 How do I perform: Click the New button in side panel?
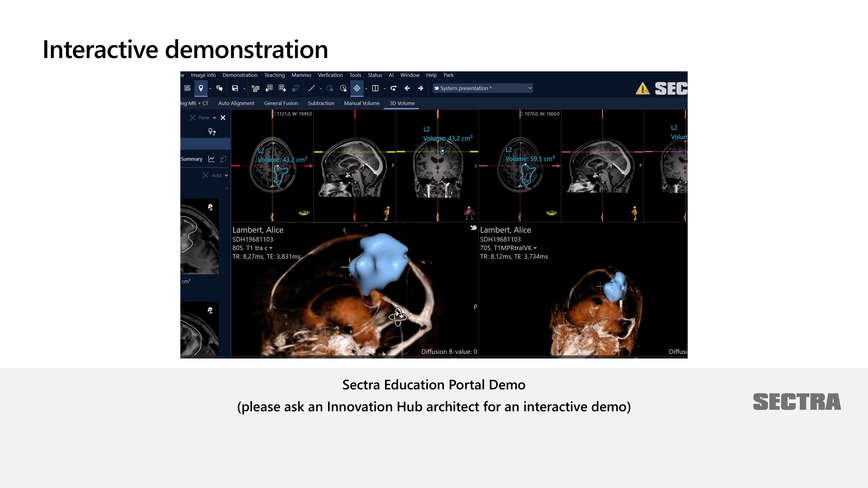coord(199,118)
